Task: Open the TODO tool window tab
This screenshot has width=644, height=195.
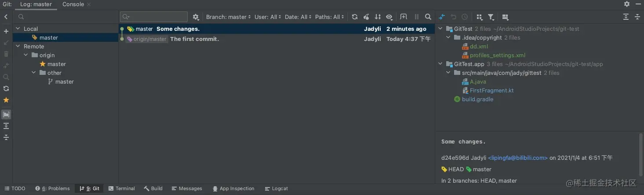Action: coord(15,188)
